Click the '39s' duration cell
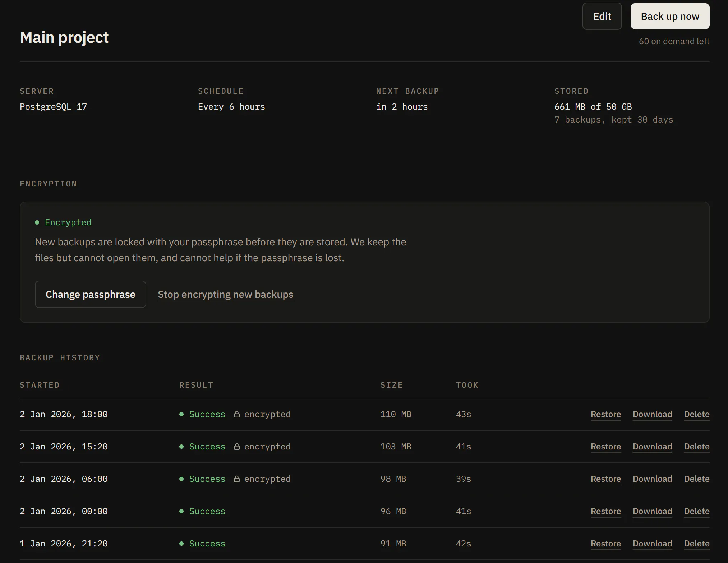The width and height of the screenshot is (728, 563). tap(463, 479)
